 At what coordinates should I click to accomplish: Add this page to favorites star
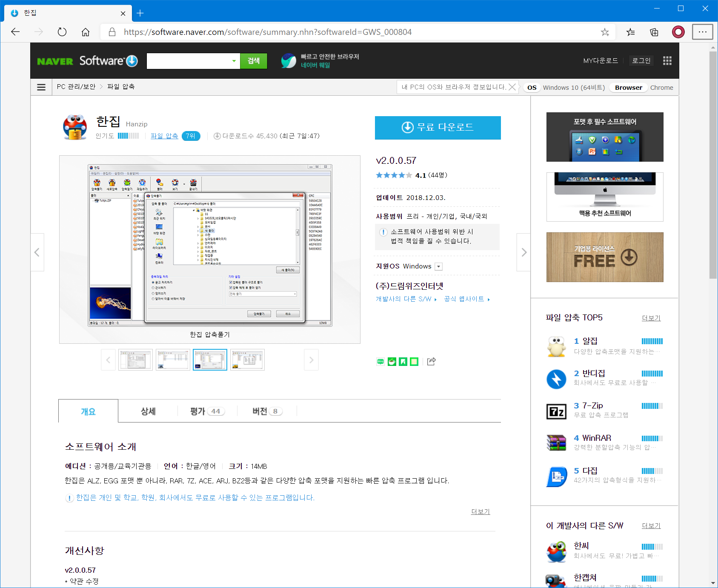(605, 32)
